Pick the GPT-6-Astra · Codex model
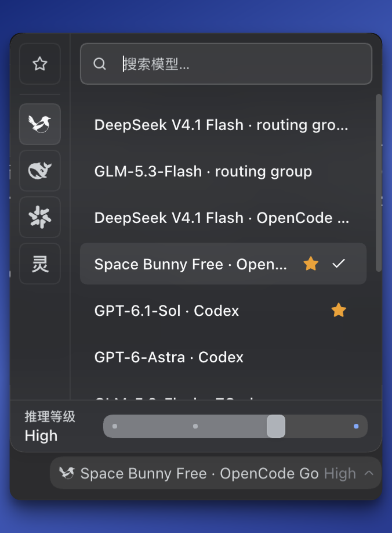392x533 pixels. pyautogui.click(x=223, y=357)
